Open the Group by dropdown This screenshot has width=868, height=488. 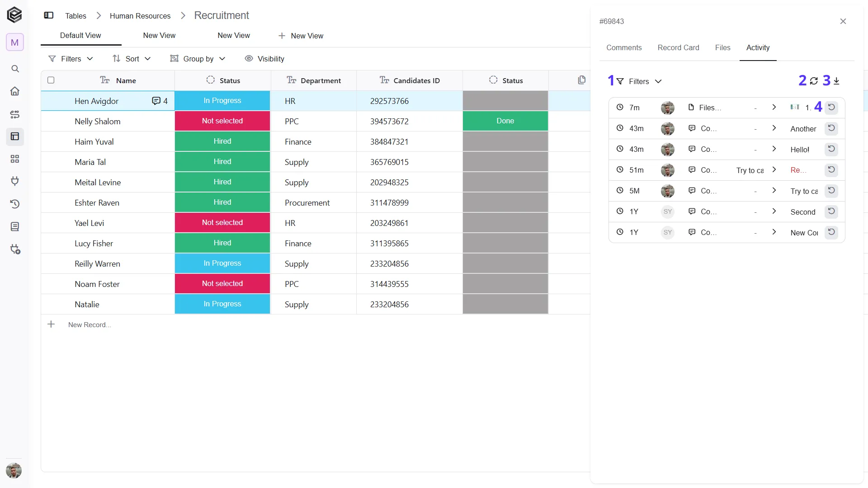point(198,59)
